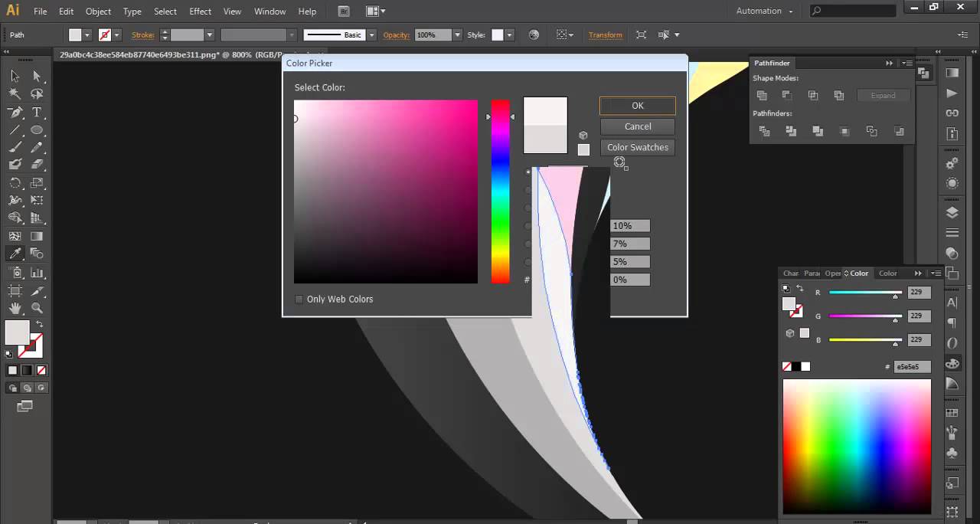The image size is (980, 524).
Task: Open the Effect menu
Action: (x=200, y=11)
